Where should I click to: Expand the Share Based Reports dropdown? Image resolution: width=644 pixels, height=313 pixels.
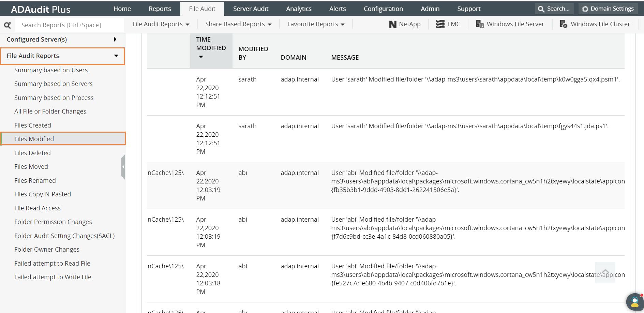point(238,24)
